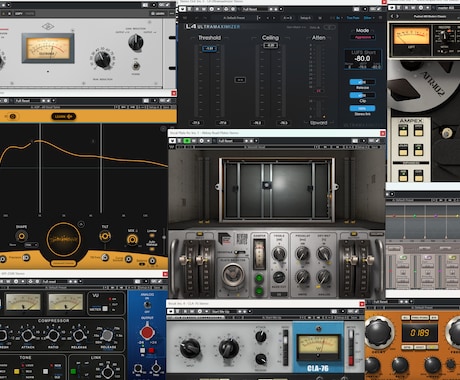
Task: Click the LUFS Short readout in L4
Action: pyautogui.click(x=363, y=59)
